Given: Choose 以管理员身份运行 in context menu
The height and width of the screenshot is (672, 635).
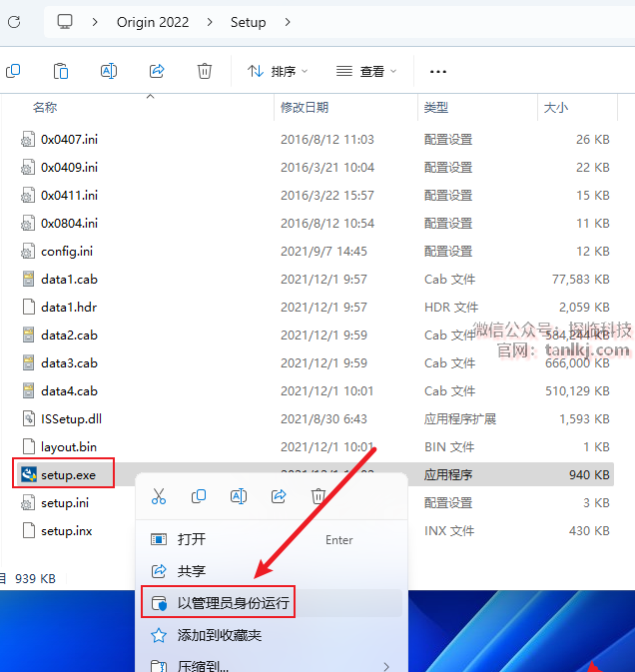Looking at the screenshot, I should pyautogui.click(x=272, y=603).
